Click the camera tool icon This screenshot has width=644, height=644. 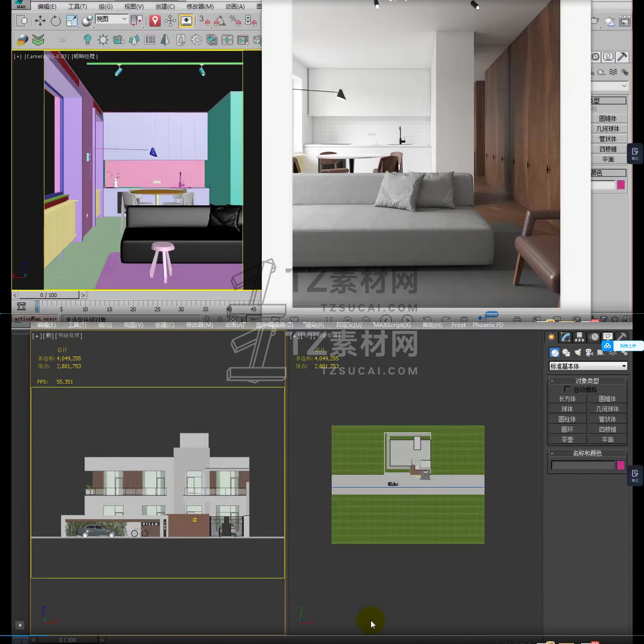pos(118,40)
